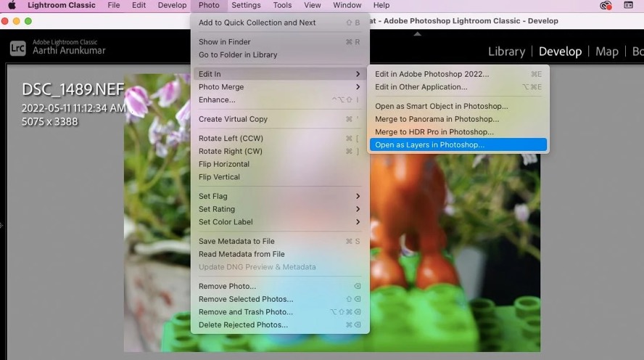Open the Tools menu
This screenshot has width=644, height=360.
click(x=282, y=5)
